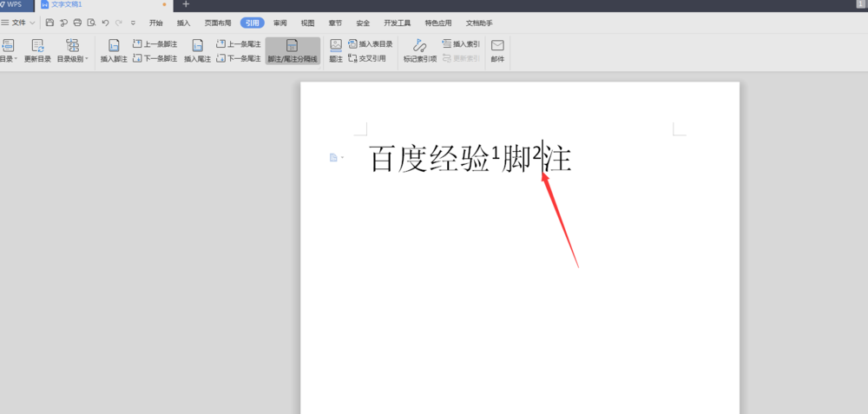
Task: Click the Undo arrow icon
Action: coord(105,23)
